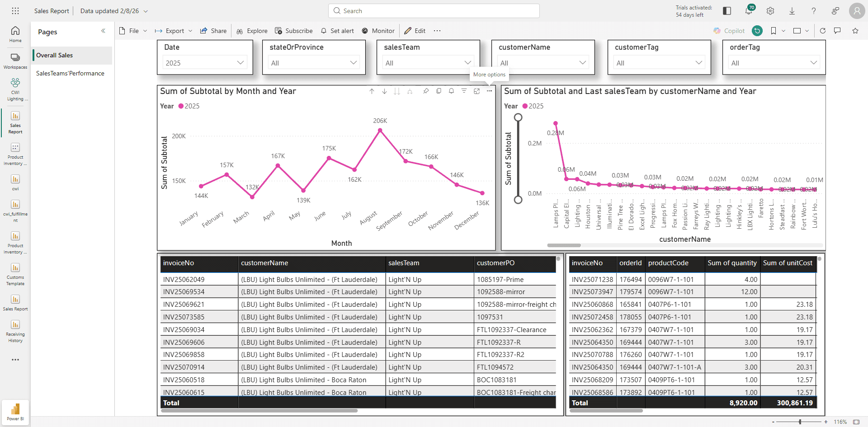The width and height of the screenshot is (868, 427).
Task: Adjust the zoom slider in status bar
Action: coord(800,422)
